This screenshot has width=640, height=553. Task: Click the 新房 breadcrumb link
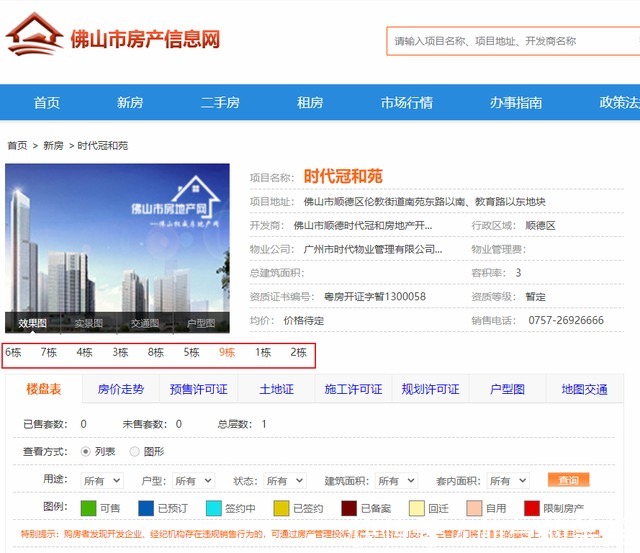[x=53, y=146]
